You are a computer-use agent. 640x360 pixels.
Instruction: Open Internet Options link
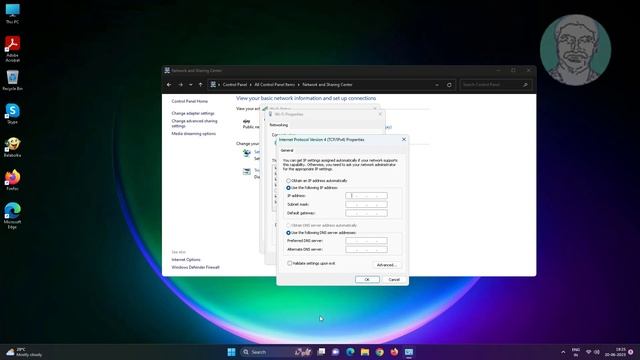click(x=186, y=260)
